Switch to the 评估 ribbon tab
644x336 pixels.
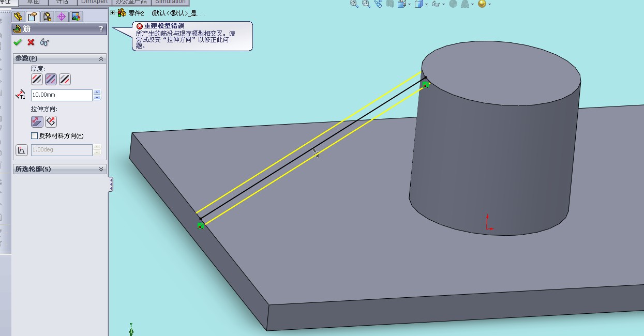(62, 2)
